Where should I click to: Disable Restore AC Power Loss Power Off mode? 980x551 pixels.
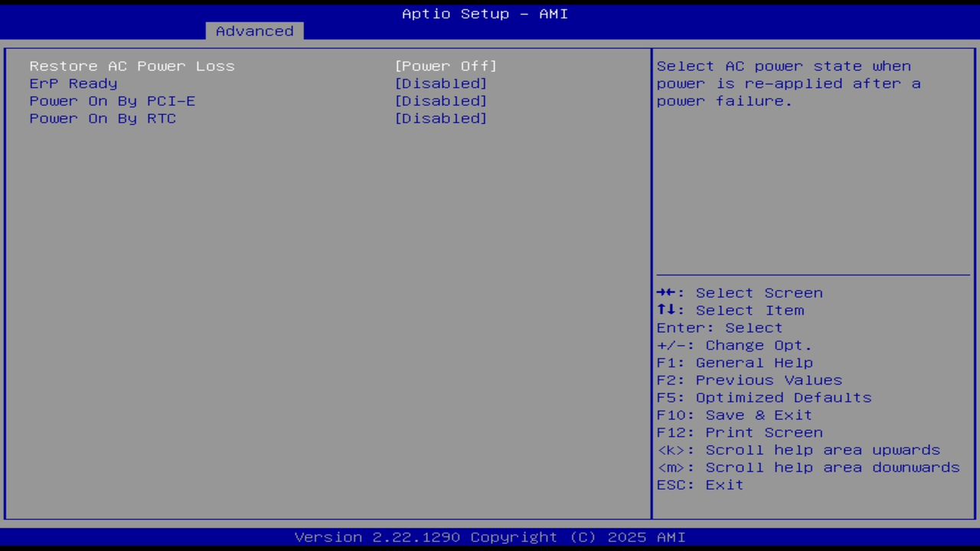coord(446,66)
